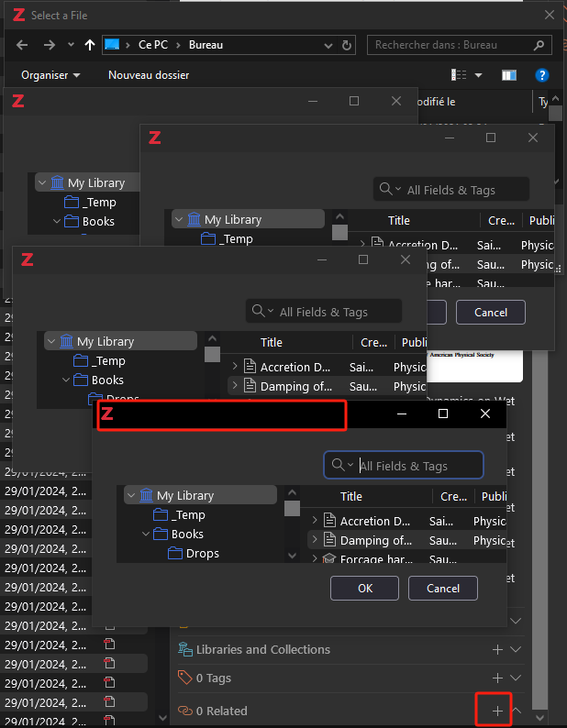Viewport: 567px width, 728px height.
Task: Go forward in Select a File dialog
Action: 49,45
